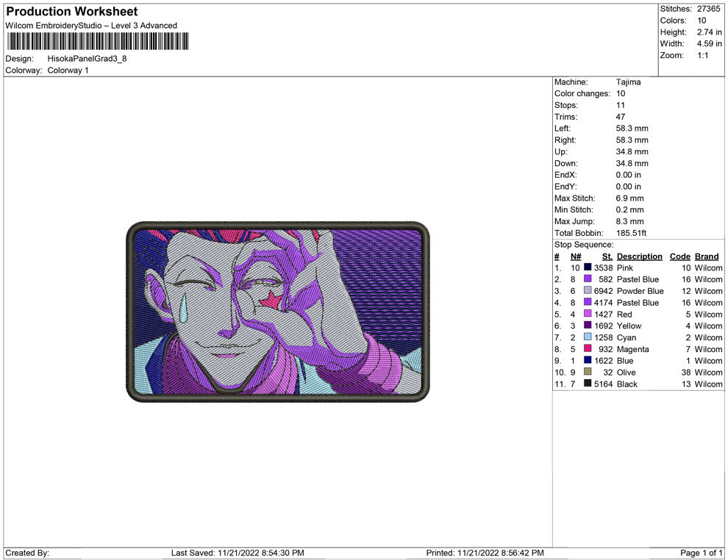Viewport: 728px width, 560px height.
Task: Click the 'St.' column header
Action: [607, 256]
